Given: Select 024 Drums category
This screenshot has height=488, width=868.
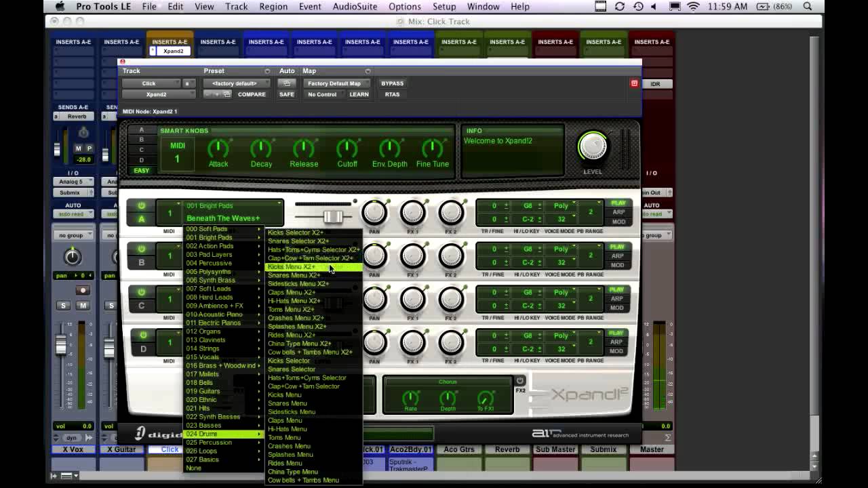Looking at the screenshot, I should point(223,434).
